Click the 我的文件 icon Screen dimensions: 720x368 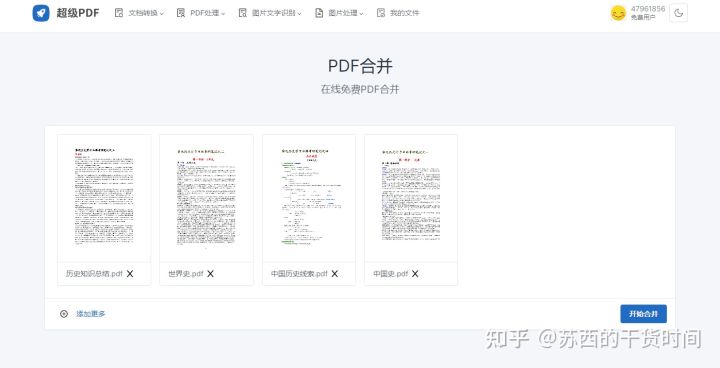[381, 13]
